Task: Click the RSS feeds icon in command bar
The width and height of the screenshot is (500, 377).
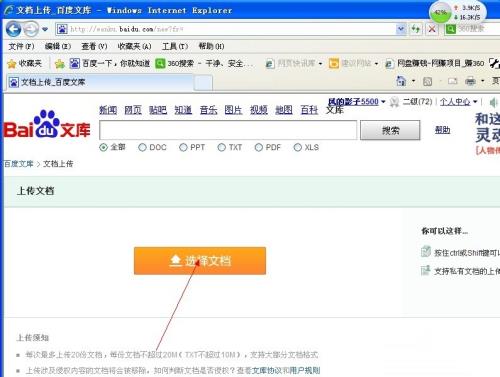Action: (427, 81)
